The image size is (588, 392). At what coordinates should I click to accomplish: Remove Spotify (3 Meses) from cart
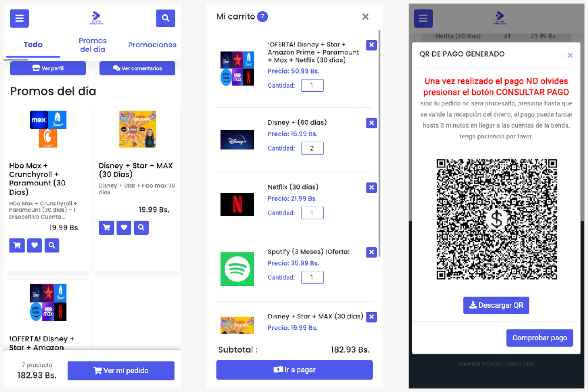(x=371, y=252)
